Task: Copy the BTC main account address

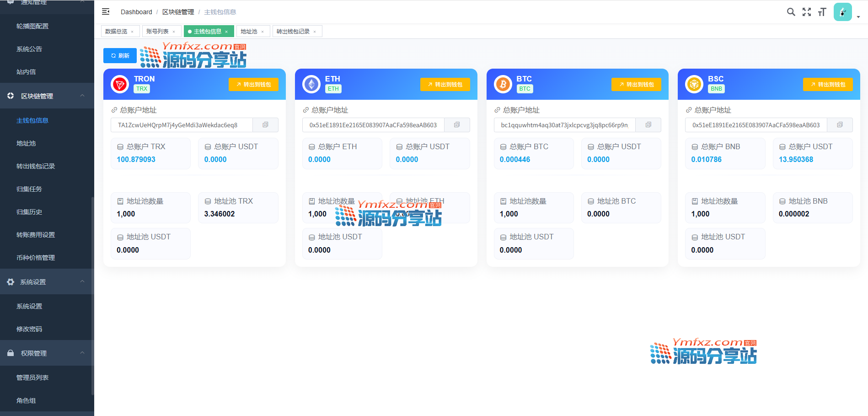Action: pyautogui.click(x=648, y=125)
